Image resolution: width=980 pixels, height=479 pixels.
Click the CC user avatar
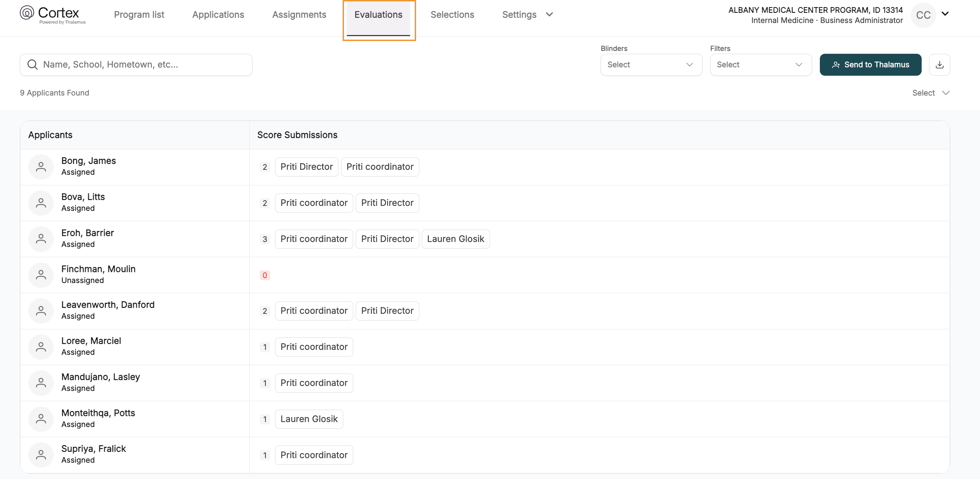923,15
